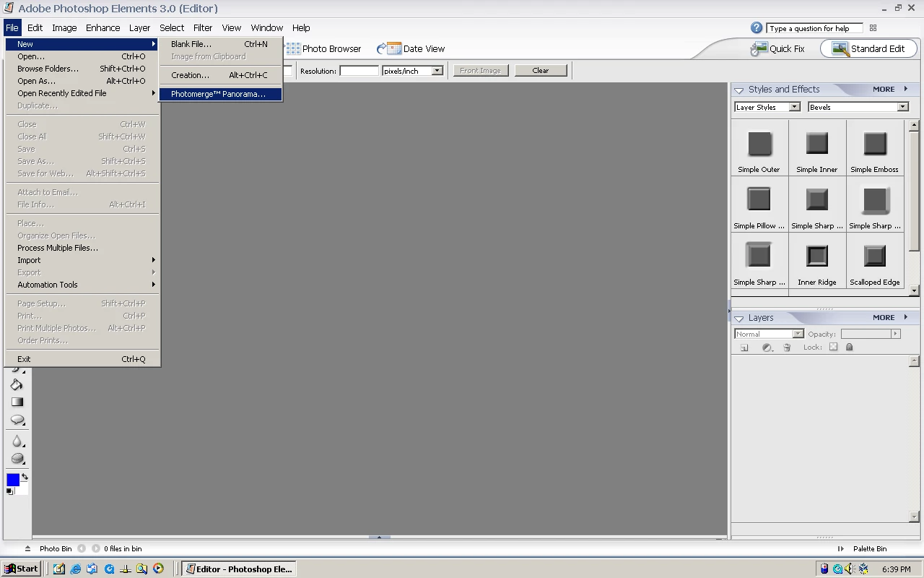Click the icon right of the help field
Viewport: 924px width, 578px height.
[873, 28]
